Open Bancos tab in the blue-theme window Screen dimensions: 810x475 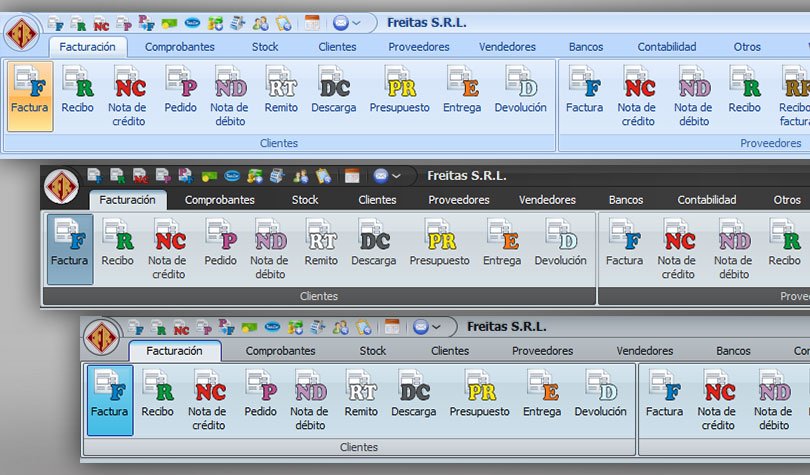coord(586,47)
